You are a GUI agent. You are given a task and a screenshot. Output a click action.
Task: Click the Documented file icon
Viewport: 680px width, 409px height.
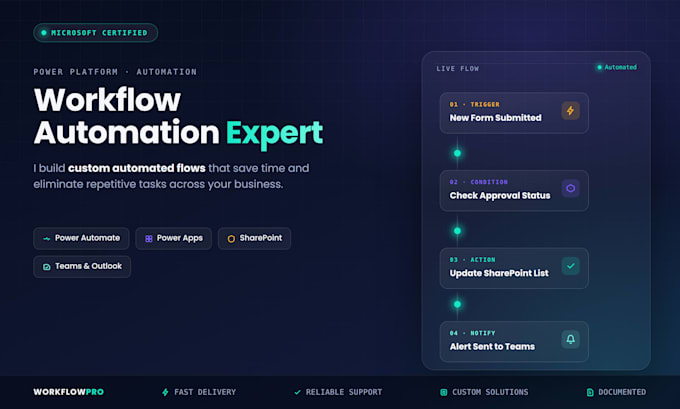[x=590, y=392]
